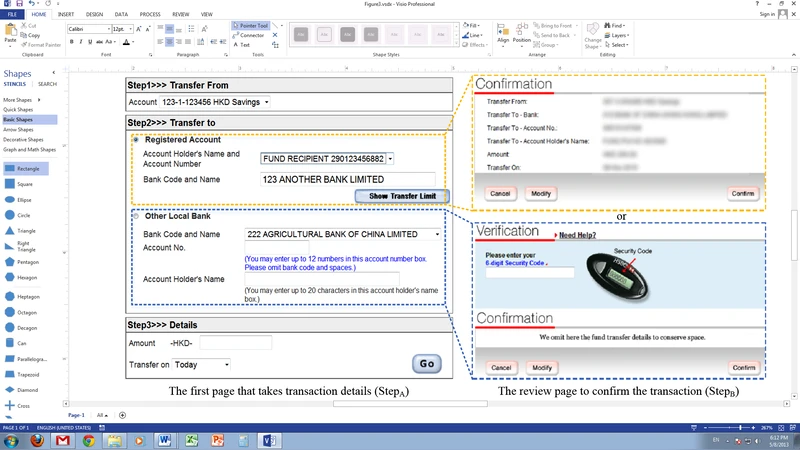Open Microsoft Word from the taskbar

(165, 440)
